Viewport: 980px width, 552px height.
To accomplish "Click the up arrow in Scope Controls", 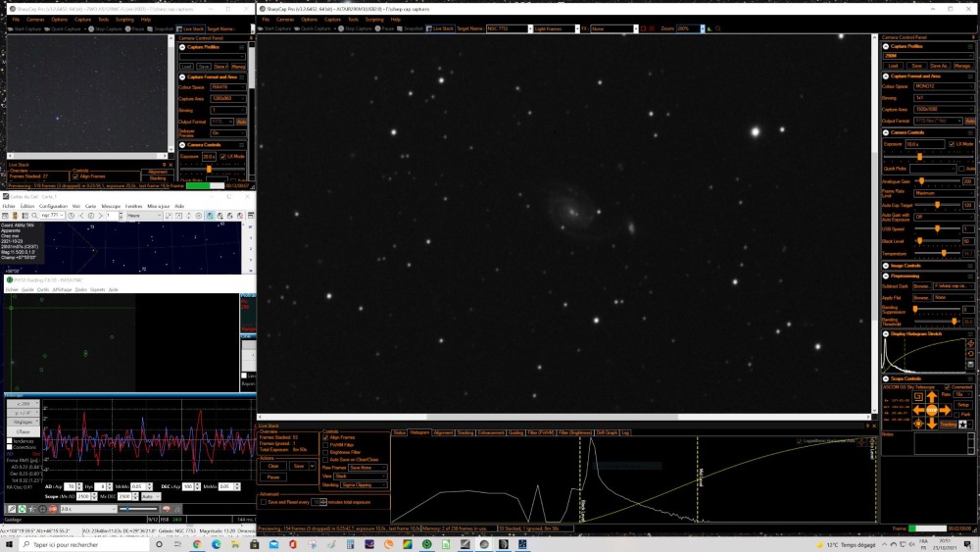I will [932, 397].
